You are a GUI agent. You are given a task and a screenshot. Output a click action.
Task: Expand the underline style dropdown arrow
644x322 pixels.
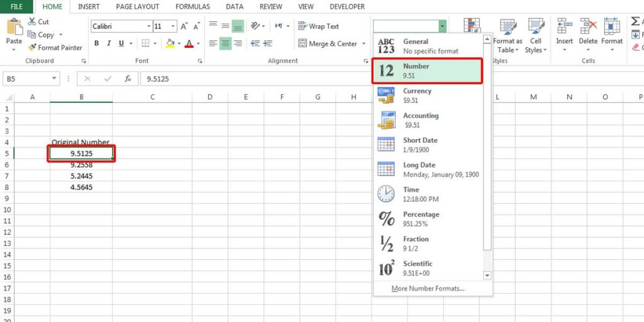(131, 43)
